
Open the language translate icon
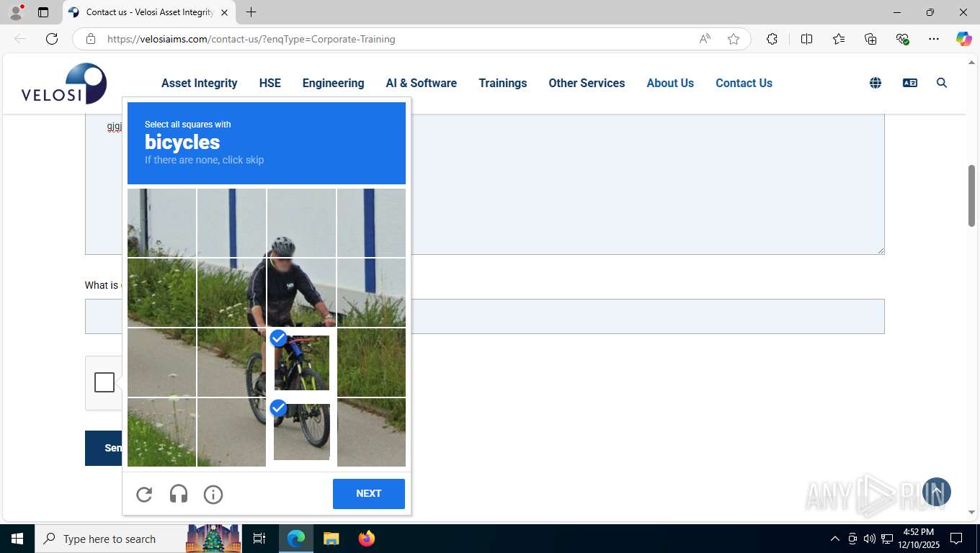910,83
